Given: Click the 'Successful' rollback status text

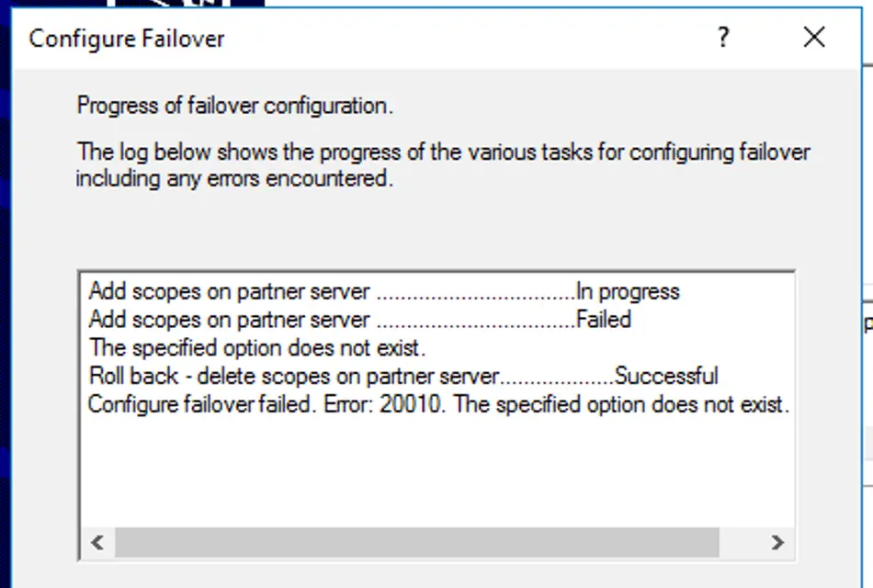Looking at the screenshot, I should click(666, 377).
